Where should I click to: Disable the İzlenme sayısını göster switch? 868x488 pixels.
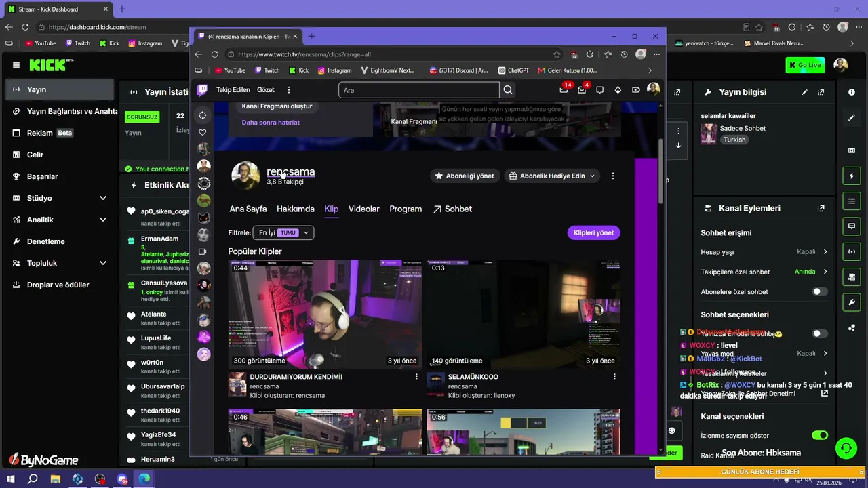(x=820, y=435)
